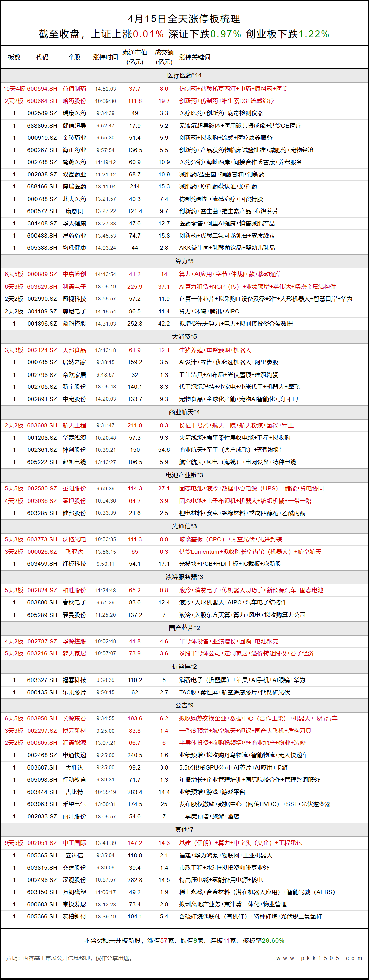Click stock name 沃格光电
Screen dimensions: 369x980
(x=74, y=539)
